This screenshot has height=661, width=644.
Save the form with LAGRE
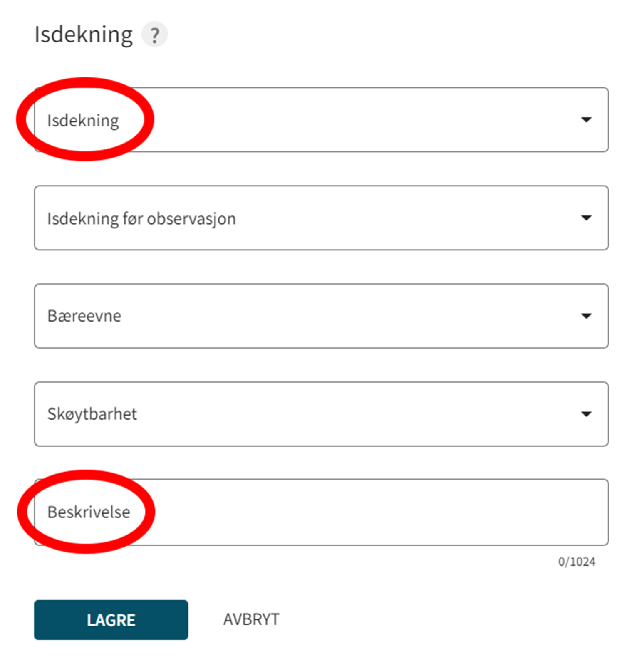pyautogui.click(x=111, y=620)
